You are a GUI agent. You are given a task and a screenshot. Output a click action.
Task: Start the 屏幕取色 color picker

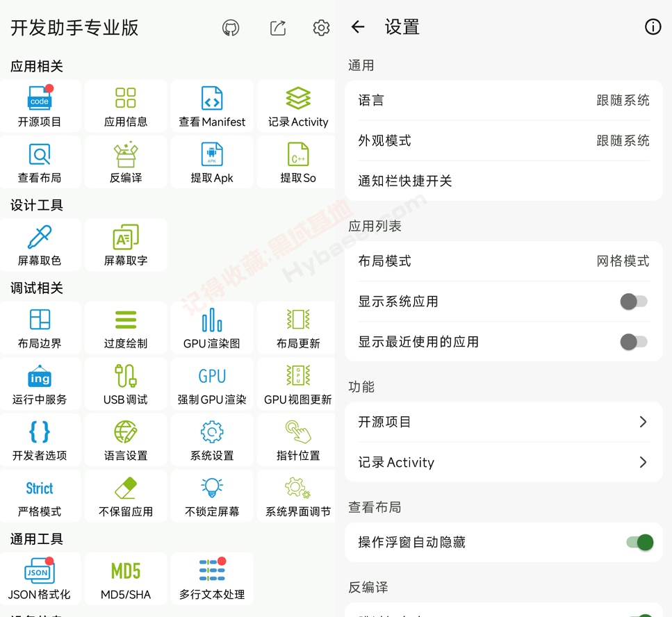tap(40, 245)
